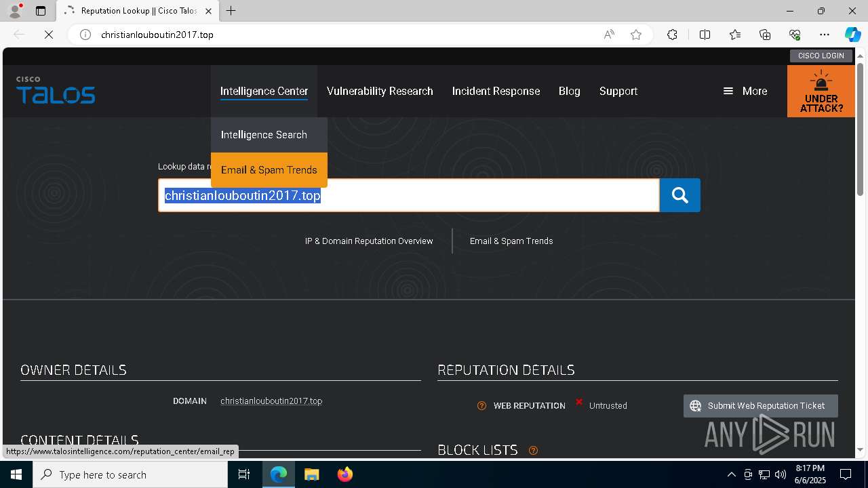The height and width of the screenshot is (488, 868).
Task: Toggle Read aloud icon in address bar
Action: [x=609, y=35]
